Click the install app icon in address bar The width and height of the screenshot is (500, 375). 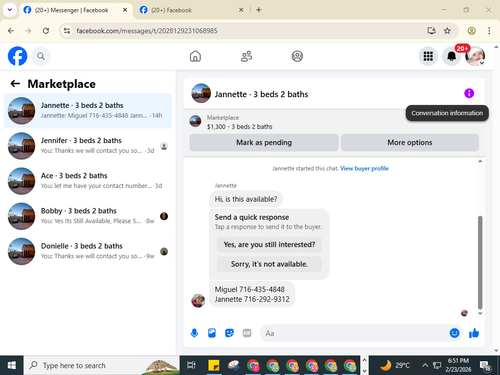(431, 31)
